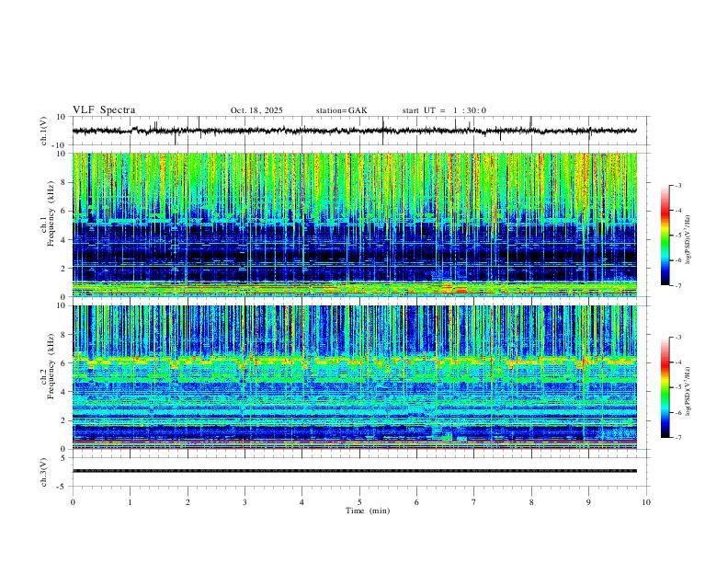The image size is (728, 563).
Task: Click time axis tick label "0"
Action: (73, 502)
